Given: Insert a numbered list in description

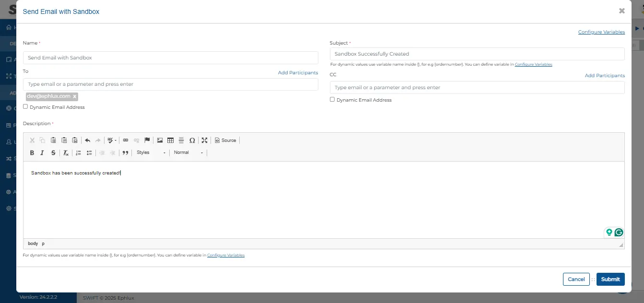Looking at the screenshot, I should click(x=78, y=153).
